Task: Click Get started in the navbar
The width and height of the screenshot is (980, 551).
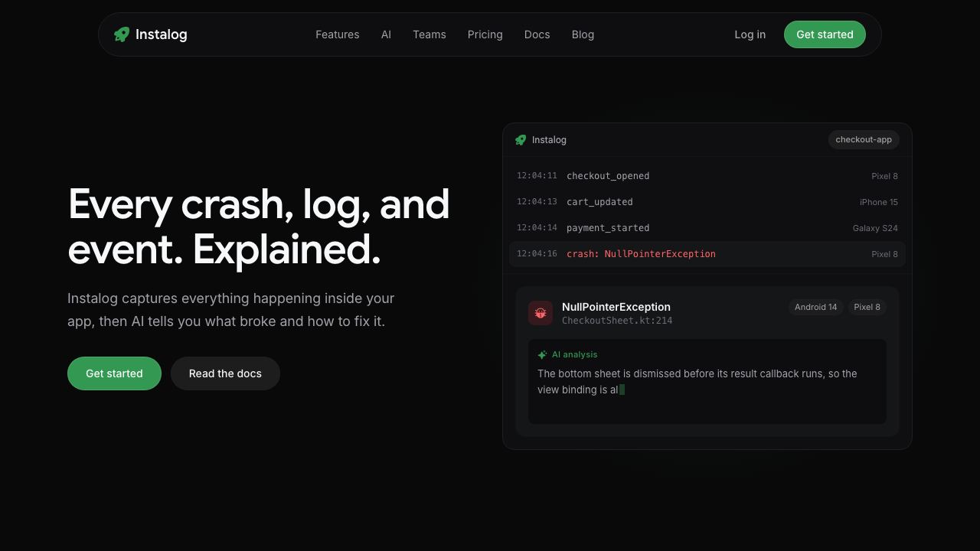Action: point(825,34)
